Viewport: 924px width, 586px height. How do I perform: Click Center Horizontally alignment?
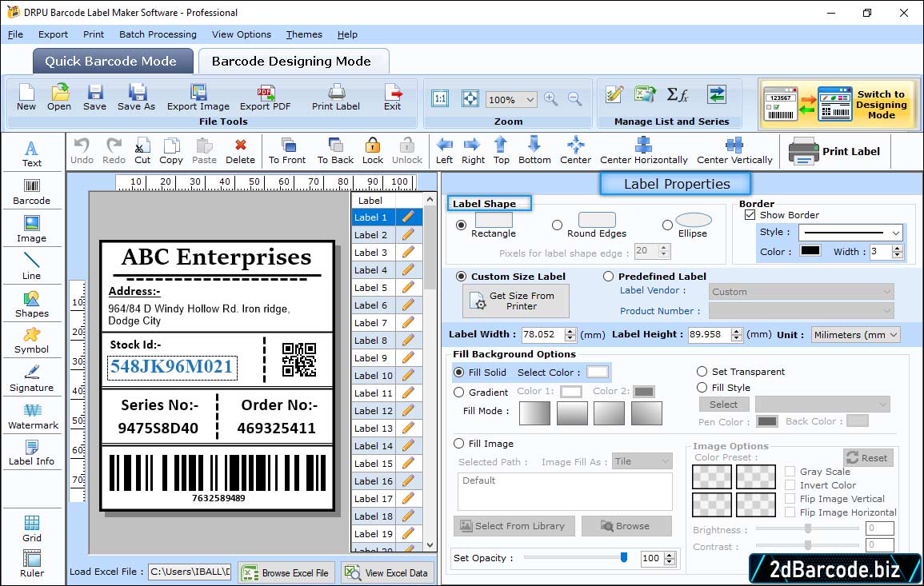[643, 151]
